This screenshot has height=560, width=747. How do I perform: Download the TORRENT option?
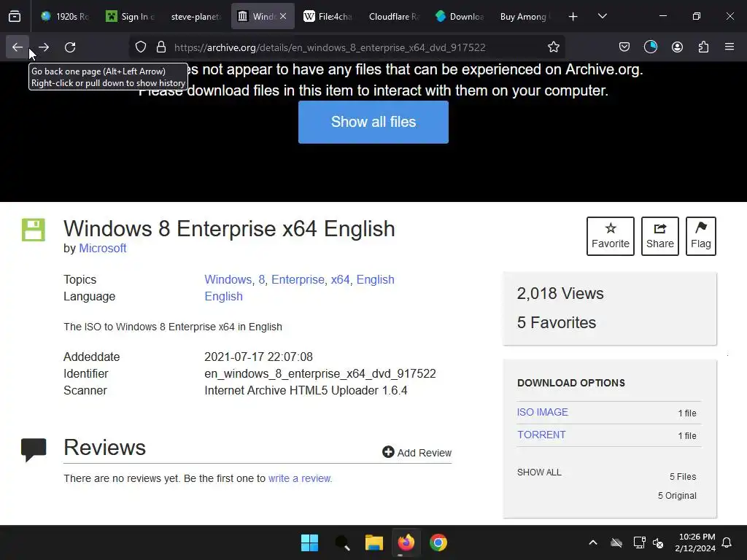click(x=542, y=435)
